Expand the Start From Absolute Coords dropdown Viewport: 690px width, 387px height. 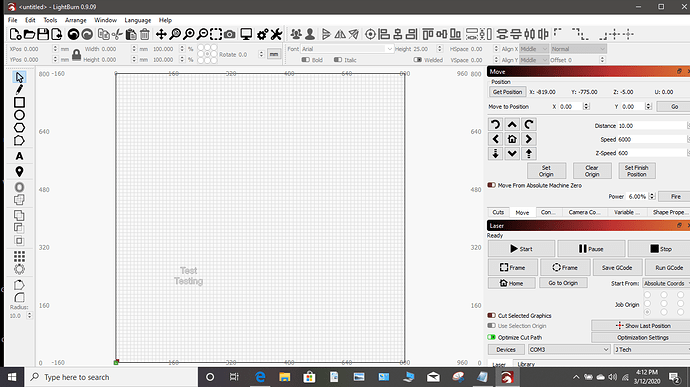[666, 284]
